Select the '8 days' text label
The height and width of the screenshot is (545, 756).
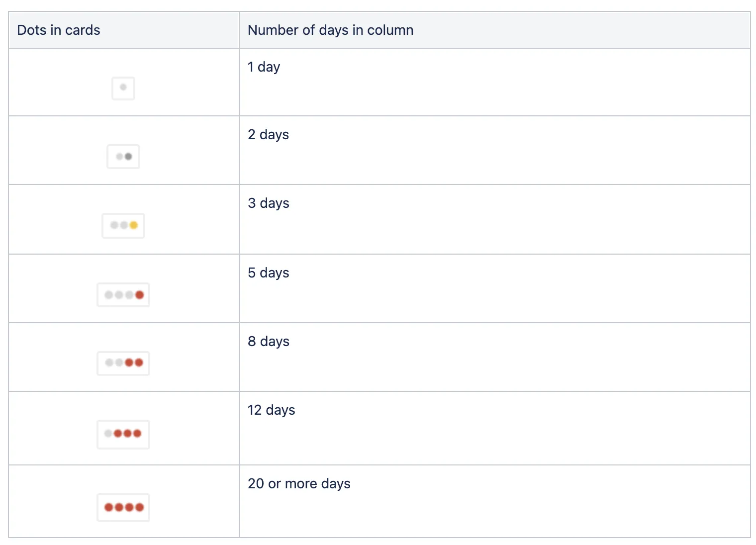268,342
